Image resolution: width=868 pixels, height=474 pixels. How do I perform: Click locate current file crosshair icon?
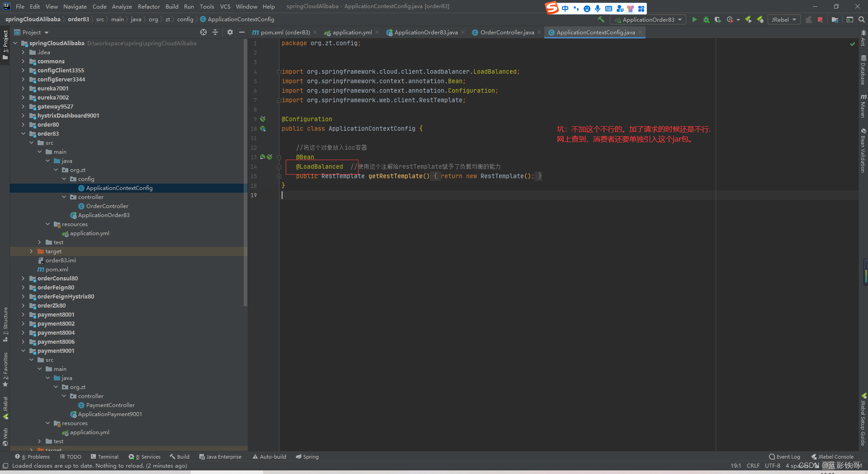click(203, 32)
